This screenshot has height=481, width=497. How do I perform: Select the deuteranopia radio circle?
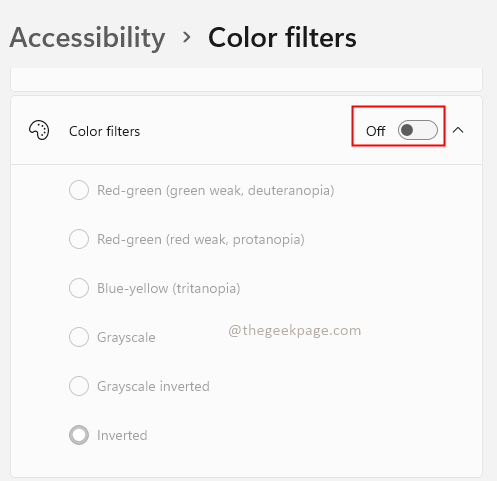pos(79,190)
